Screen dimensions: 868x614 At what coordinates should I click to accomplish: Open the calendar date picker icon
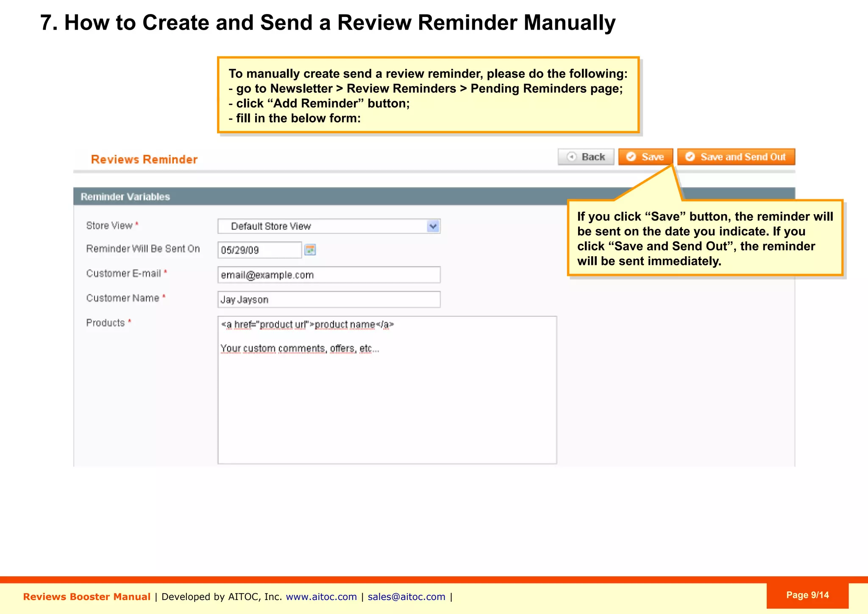[310, 250]
